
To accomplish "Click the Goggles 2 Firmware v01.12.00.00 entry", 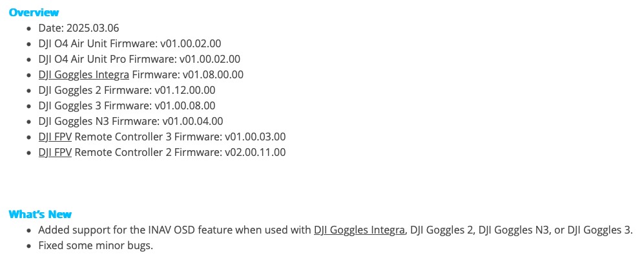I will coord(127,90).
